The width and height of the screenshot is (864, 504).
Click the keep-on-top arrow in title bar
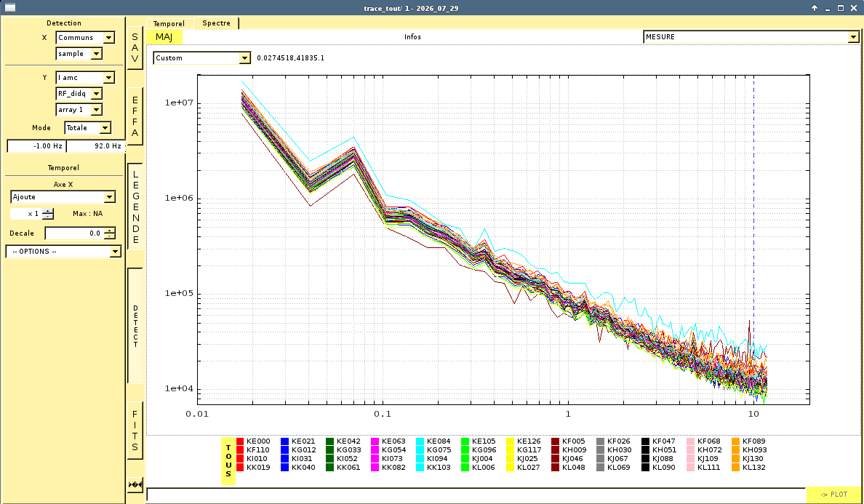pyautogui.click(x=815, y=8)
